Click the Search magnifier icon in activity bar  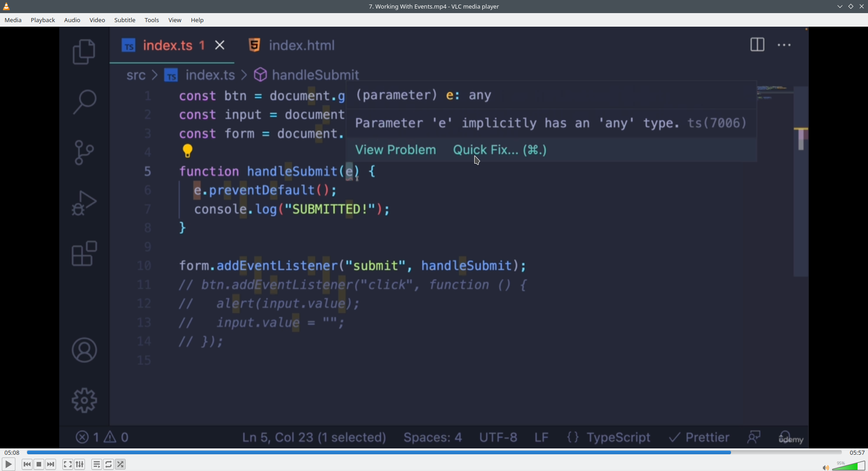[84, 102]
